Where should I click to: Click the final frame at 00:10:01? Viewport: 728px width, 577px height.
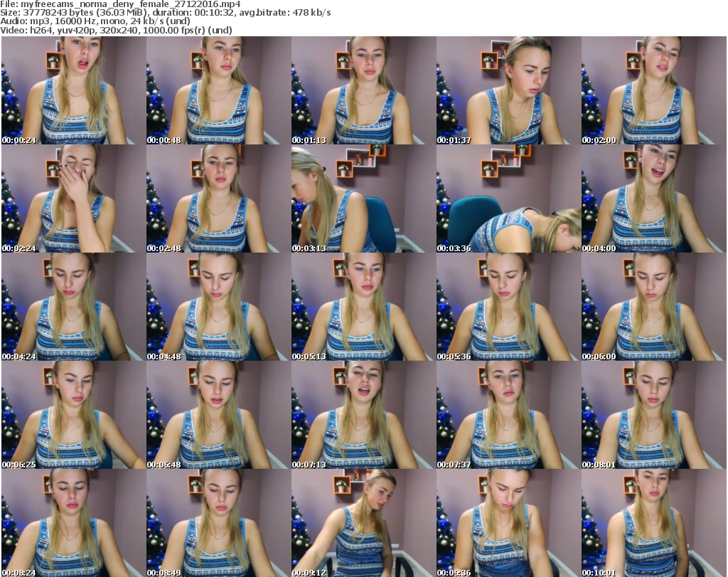(653, 523)
